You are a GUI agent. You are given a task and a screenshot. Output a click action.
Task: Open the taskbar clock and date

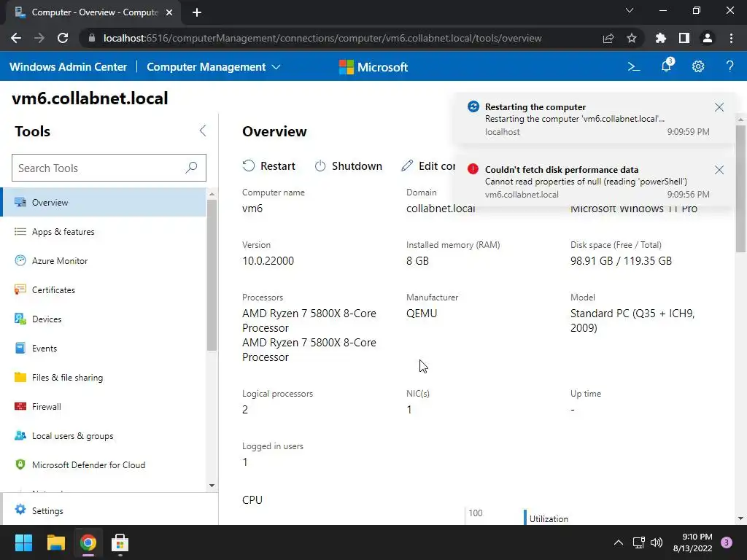[692, 542]
